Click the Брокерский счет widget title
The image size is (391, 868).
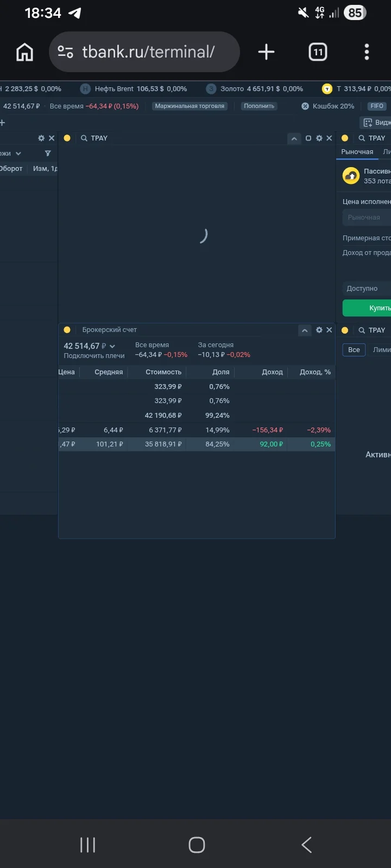[x=109, y=330]
